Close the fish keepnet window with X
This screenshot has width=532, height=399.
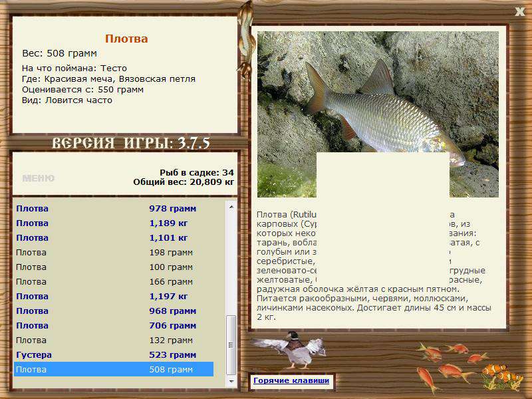click(x=519, y=12)
